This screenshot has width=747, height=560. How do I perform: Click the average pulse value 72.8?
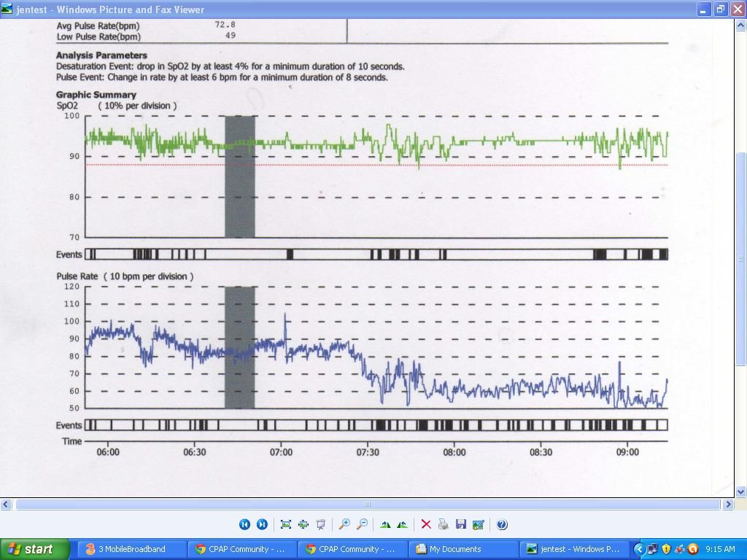[x=225, y=24]
